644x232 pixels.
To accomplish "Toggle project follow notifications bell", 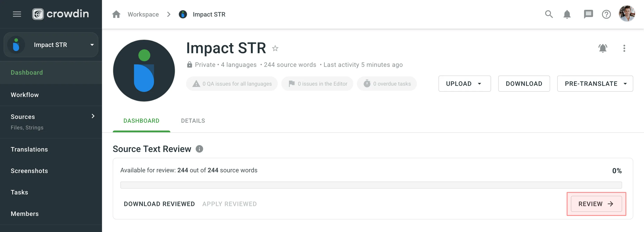I will [603, 49].
